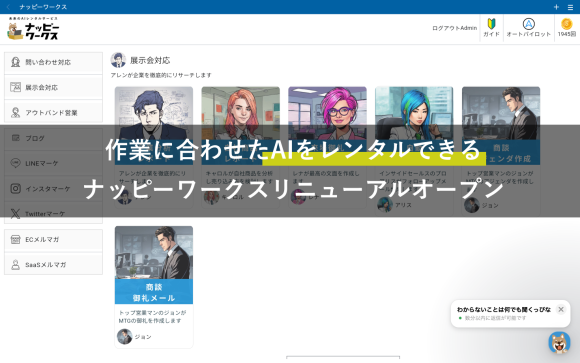Image resolution: width=580 pixels, height=363 pixels.
Task: Select 展示会対応 in sidebar
Action: tap(53, 87)
